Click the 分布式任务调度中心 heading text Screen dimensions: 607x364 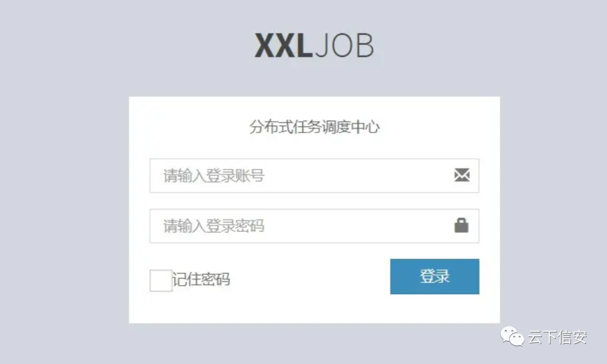click(x=314, y=127)
